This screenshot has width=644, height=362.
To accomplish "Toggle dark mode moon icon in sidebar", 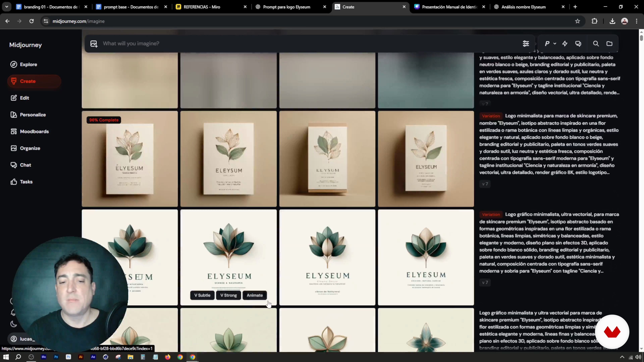I will [x=13, y=324].
